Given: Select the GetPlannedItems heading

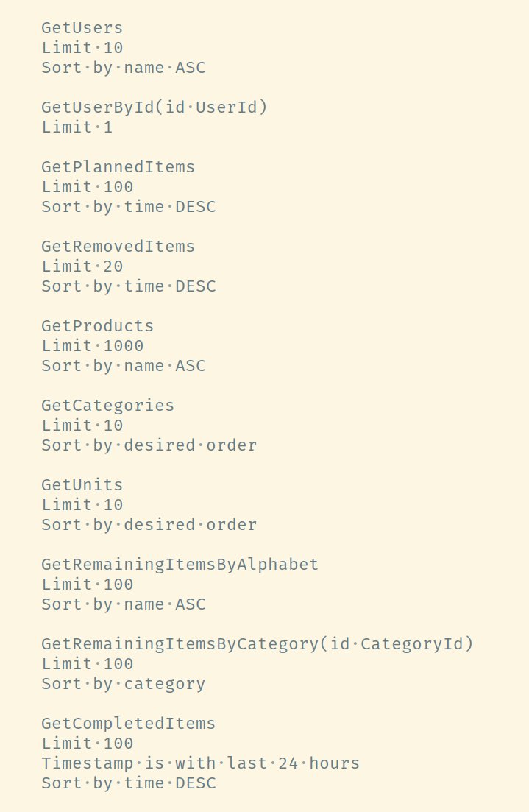Looking at the screenshot, I should pyautogui.click(x=118, y=167).
